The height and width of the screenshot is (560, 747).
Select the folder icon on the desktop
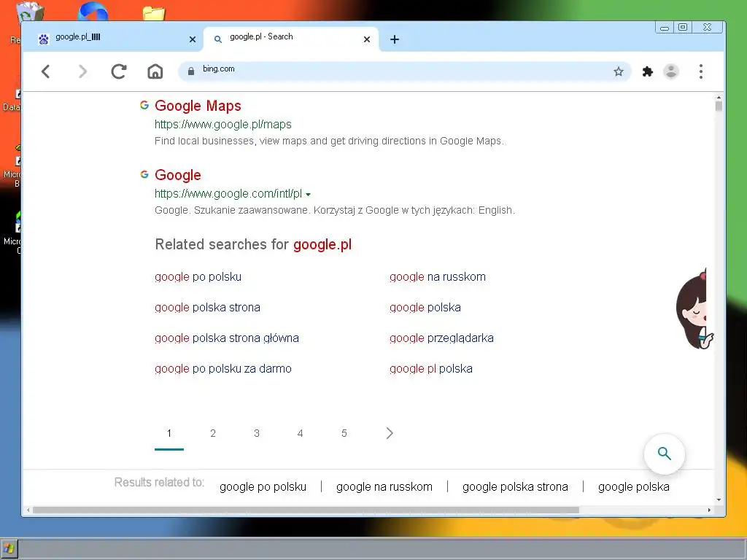pos(153,13)
